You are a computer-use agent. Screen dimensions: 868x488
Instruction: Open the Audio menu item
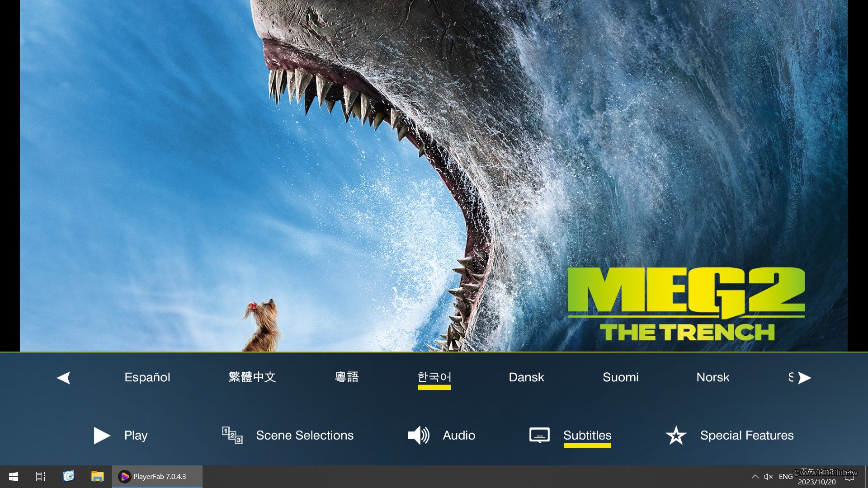[x=459, y=436]
